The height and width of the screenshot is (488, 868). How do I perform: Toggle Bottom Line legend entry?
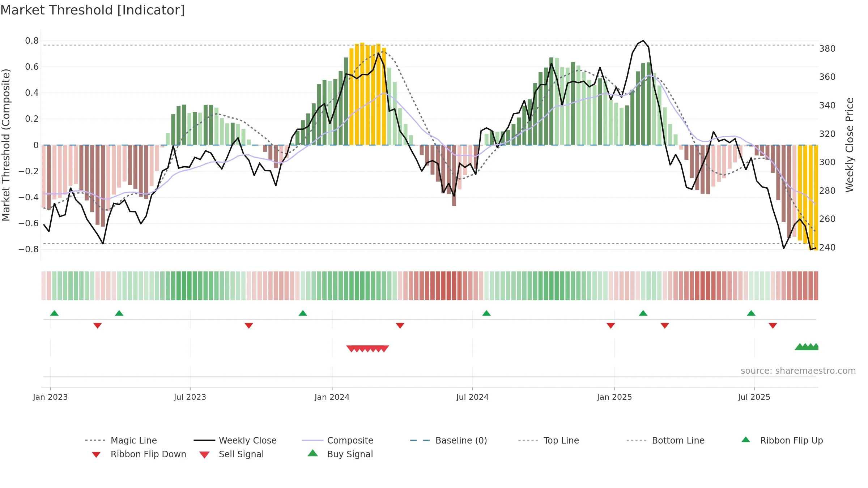click(665, 440)
